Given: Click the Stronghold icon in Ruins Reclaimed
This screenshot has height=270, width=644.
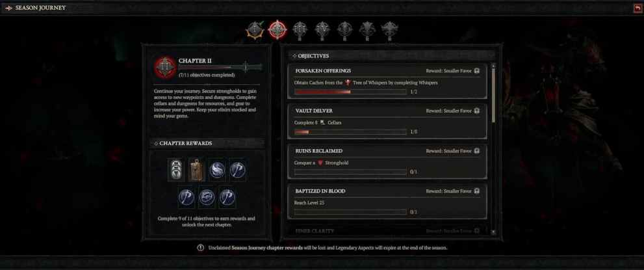Looking at the screenshot, I should point(320,163).
